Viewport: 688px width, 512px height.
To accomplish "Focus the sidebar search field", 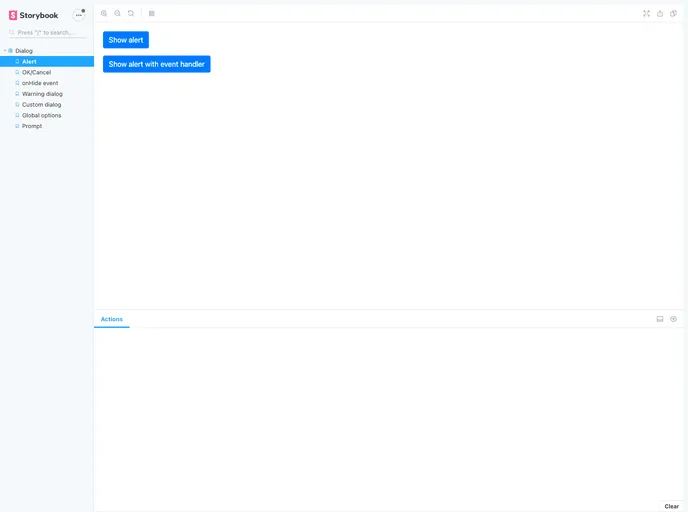I will pos(47,32).
